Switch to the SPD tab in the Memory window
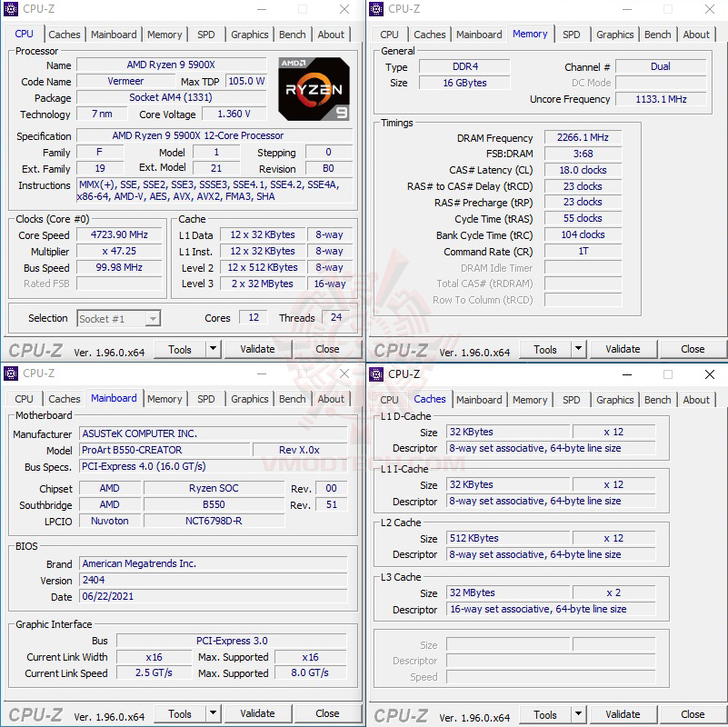728x727 pixels. click(572, 34)
